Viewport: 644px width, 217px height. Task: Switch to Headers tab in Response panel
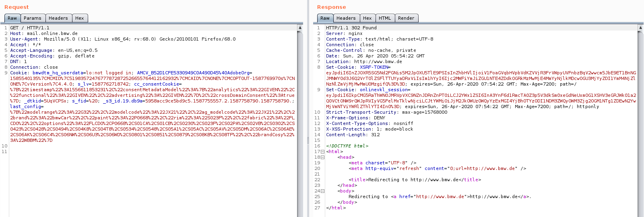[346, 18]
